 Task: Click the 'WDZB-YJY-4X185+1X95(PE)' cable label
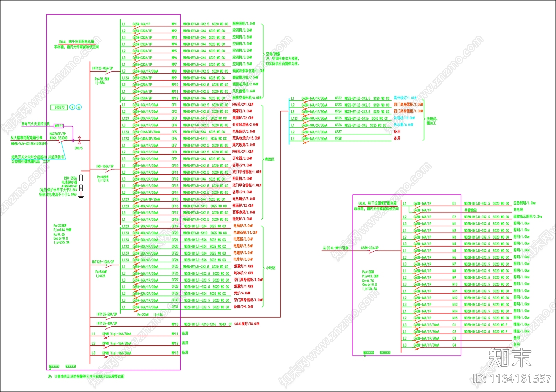(x=30, y=144)
